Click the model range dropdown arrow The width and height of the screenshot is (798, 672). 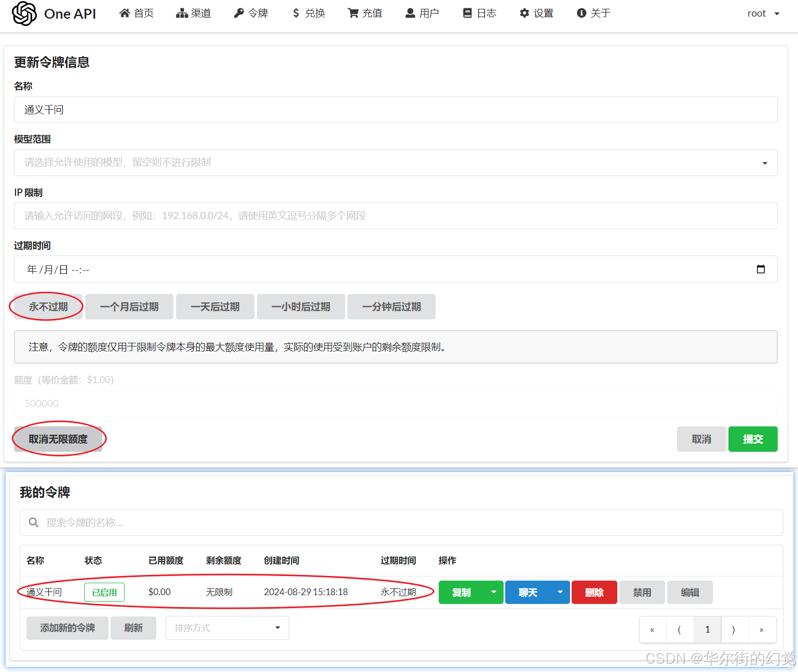(x=765, y=163)
